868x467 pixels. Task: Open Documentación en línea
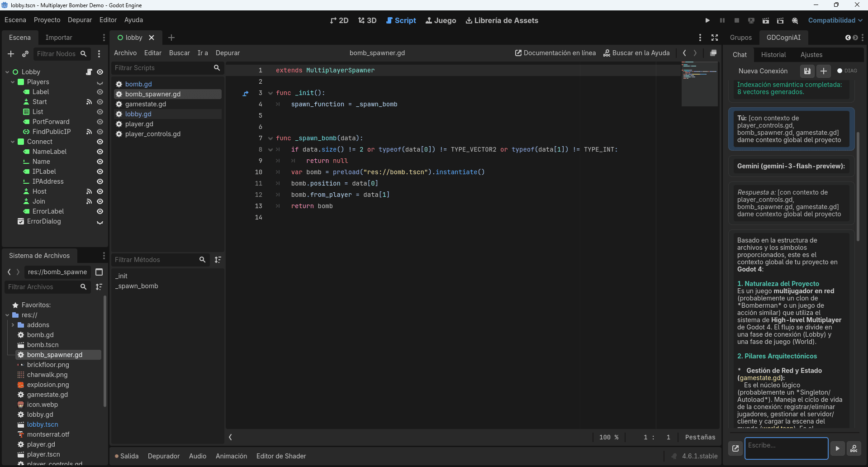pyautogui.click(x=555, y=53)
